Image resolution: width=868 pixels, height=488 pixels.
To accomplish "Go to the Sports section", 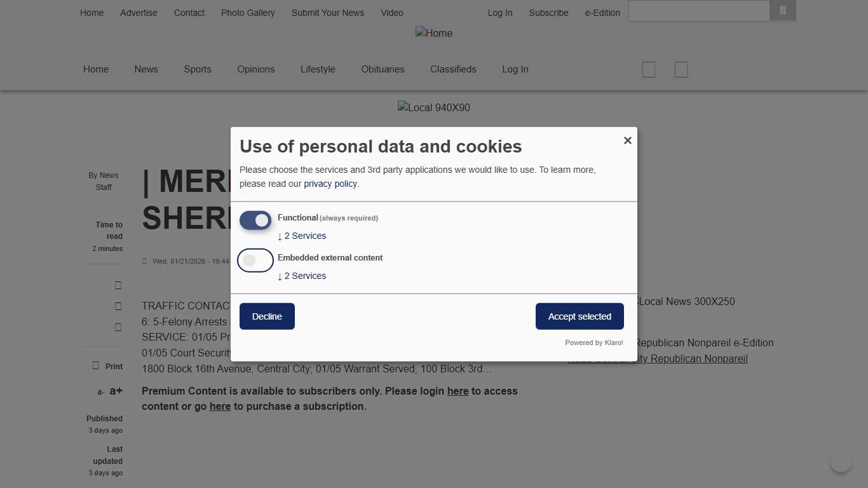I will click(198, 69).
